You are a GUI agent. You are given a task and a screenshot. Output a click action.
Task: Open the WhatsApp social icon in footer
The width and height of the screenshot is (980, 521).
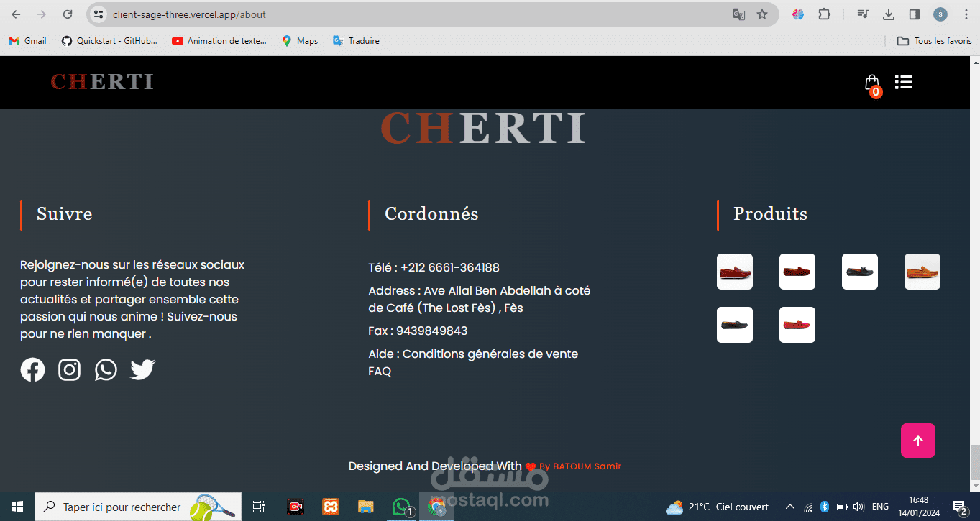tap(106, 369)
